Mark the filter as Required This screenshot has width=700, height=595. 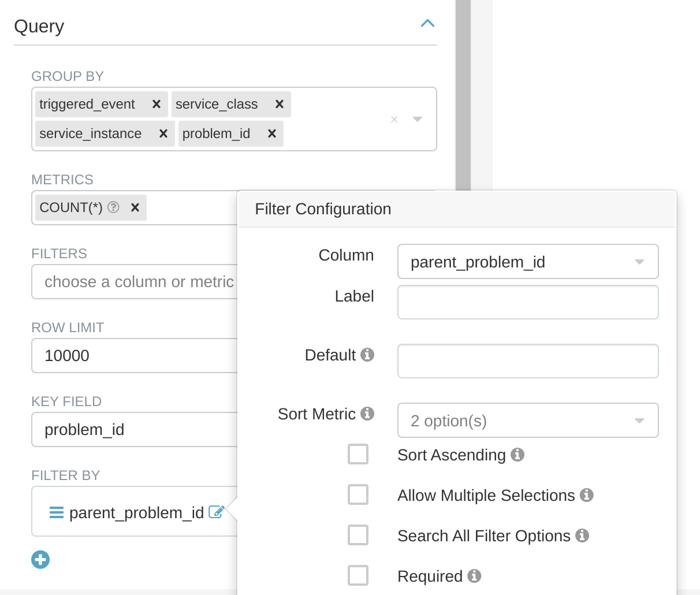click(358, 575)
